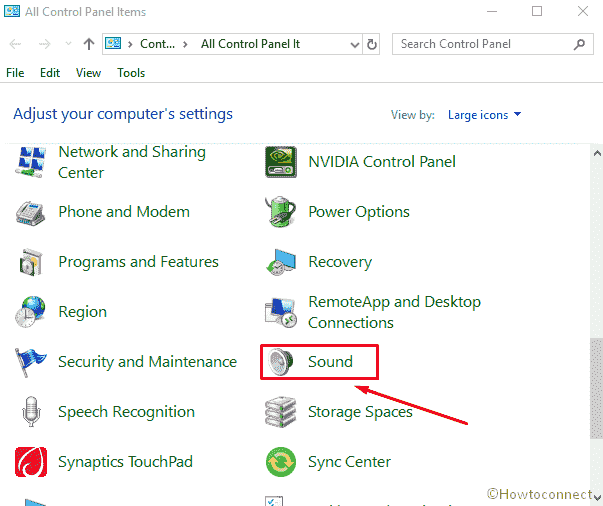Click the NVIDIA Control Panel icon
Screen dimensions: 603x506
pos(281,162)
